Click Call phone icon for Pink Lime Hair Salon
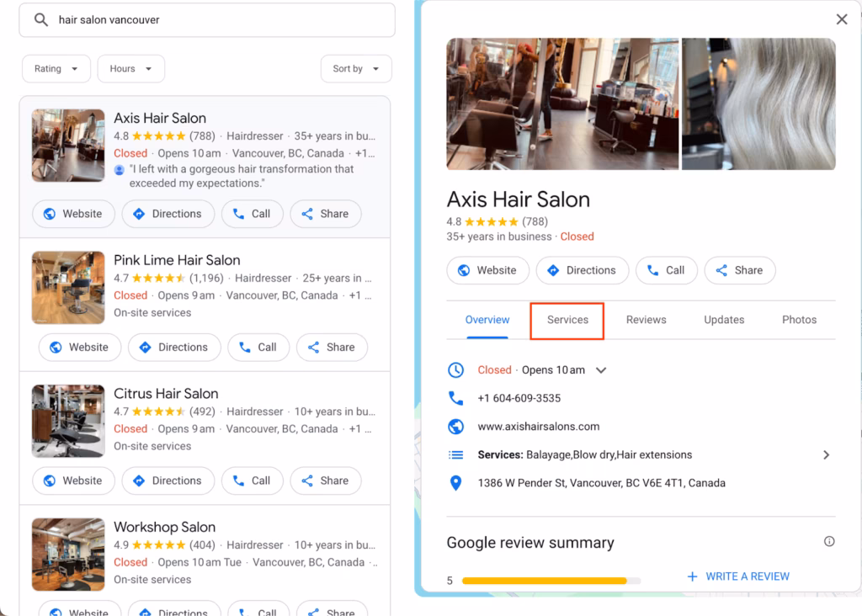This screenshot has width=862, height=616. pos(245,348)
